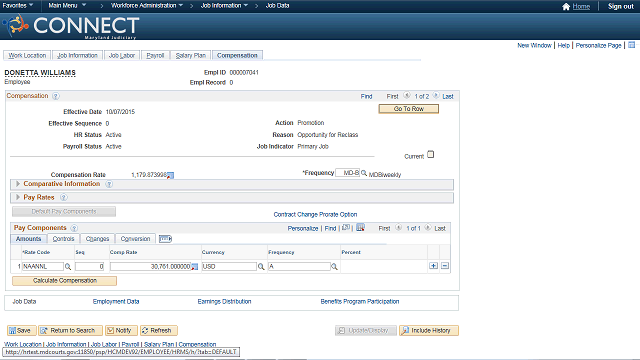Click Pay Components view all icon

click(346, 228)
